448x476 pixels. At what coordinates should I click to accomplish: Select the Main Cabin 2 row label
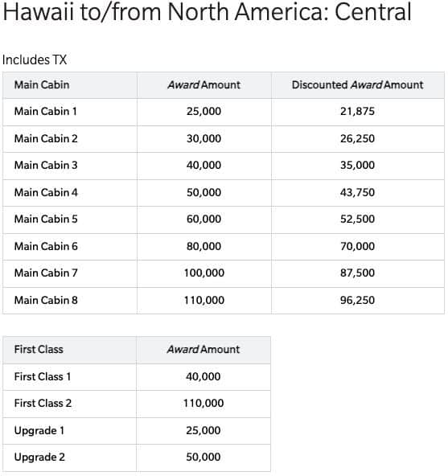click(x=46, y=139)
